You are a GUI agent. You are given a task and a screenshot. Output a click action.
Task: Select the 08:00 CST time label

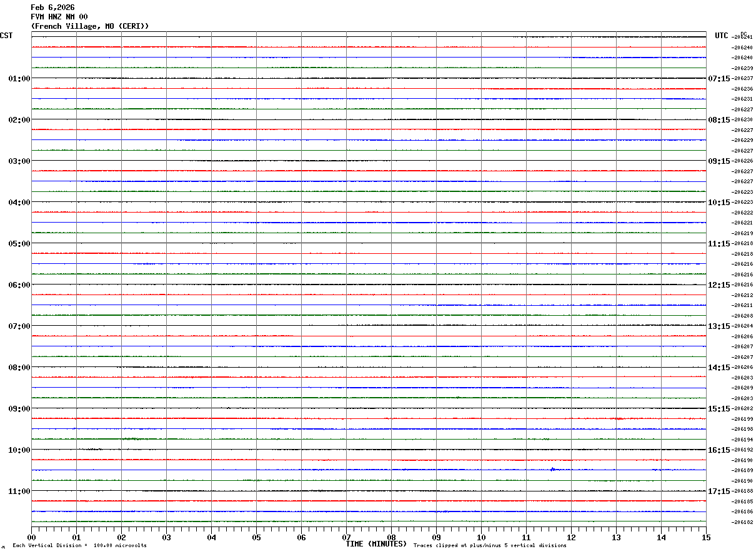pos(19,367)
